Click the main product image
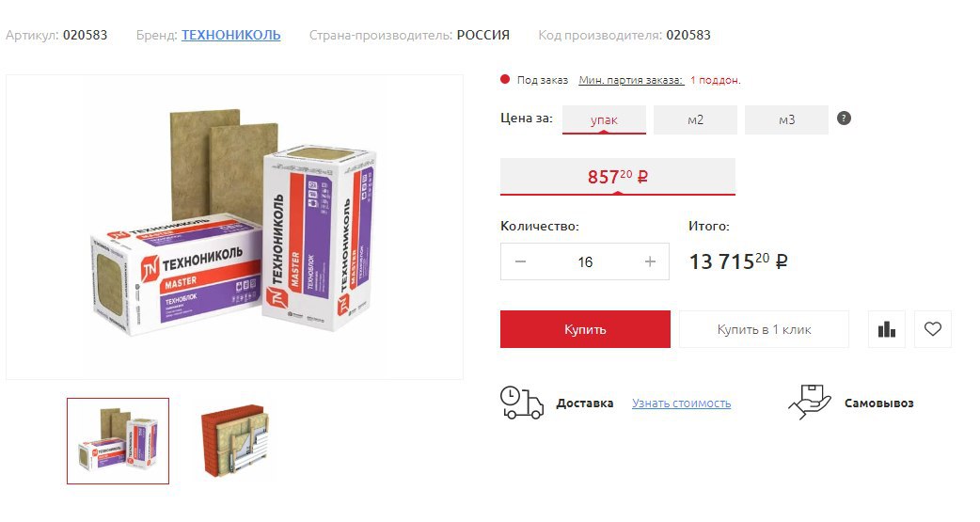This screenshot has width=980, height=522. [234, 227]
